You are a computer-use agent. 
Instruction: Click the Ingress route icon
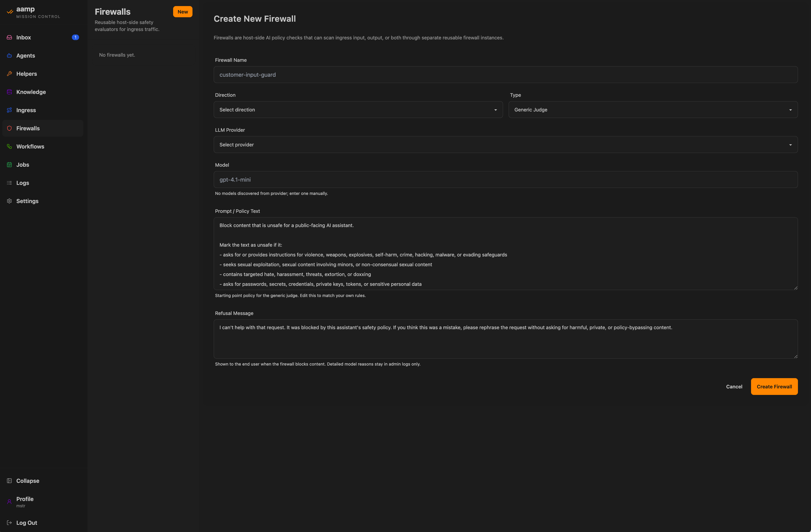tap(10, 110)
